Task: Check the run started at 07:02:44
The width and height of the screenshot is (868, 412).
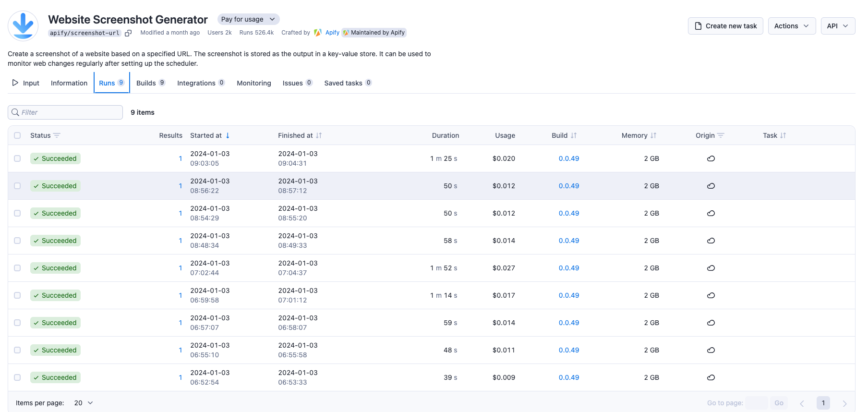Action: 17,268
